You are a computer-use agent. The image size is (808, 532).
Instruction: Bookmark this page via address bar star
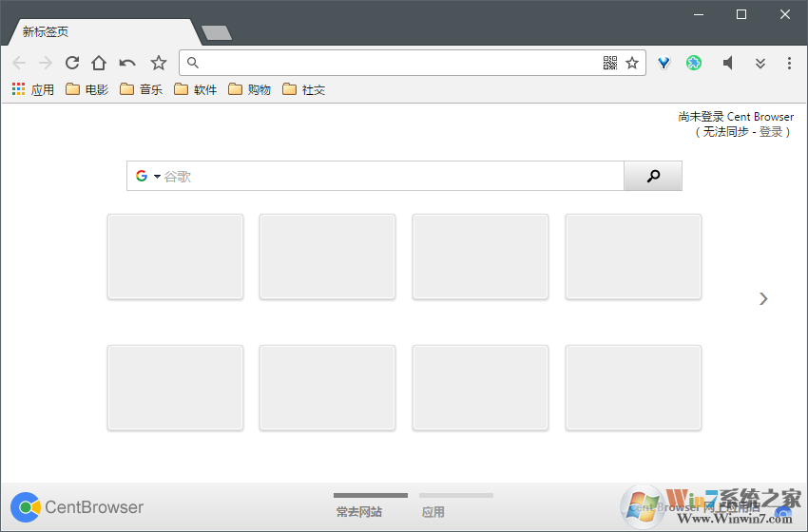(632, 63)
